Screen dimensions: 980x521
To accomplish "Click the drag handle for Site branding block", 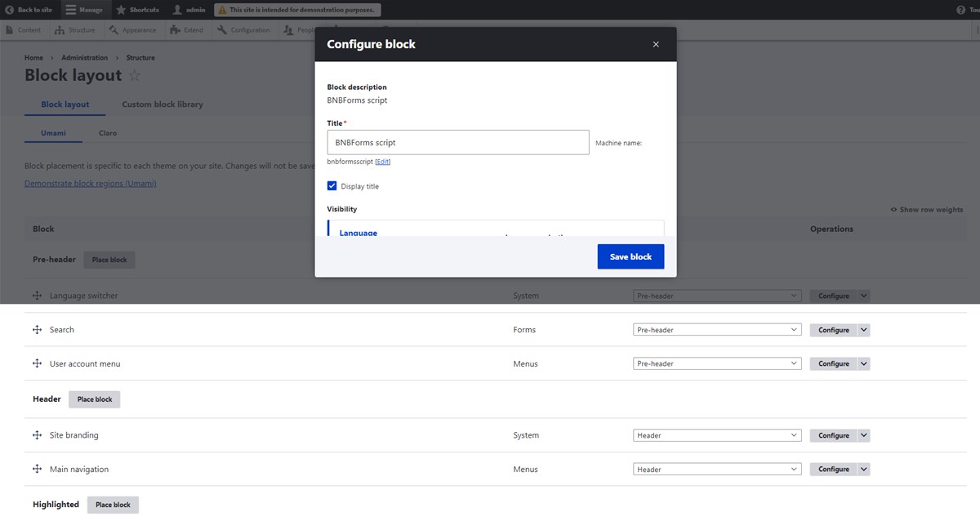I will pyautogui.click(x=37, y=435).
